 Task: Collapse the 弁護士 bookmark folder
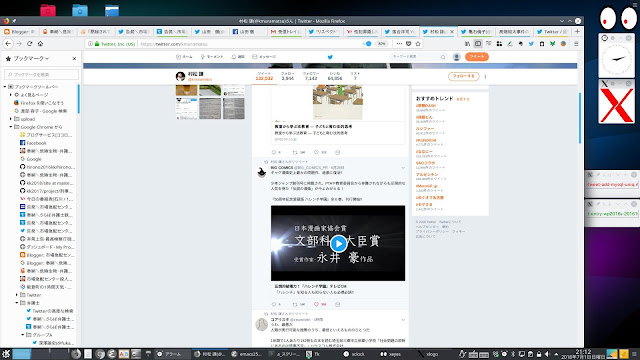pyautogui.click(x=17, y=303)
